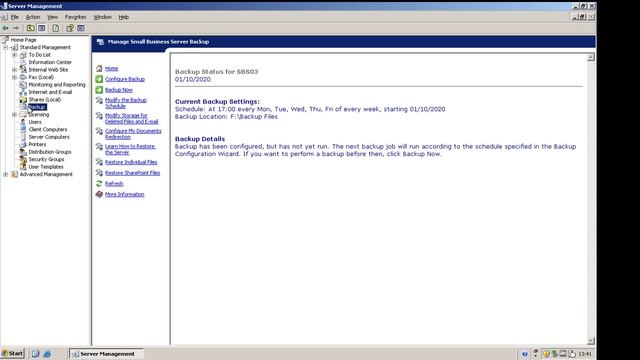Click the Shares (Local) folder icon
This screenshot has width=640, height=360.
click(23, 100)
